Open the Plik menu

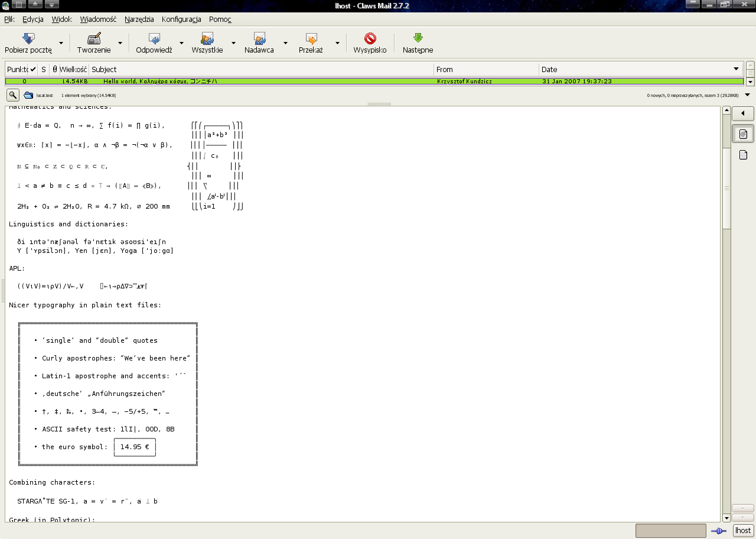[9, 19]
